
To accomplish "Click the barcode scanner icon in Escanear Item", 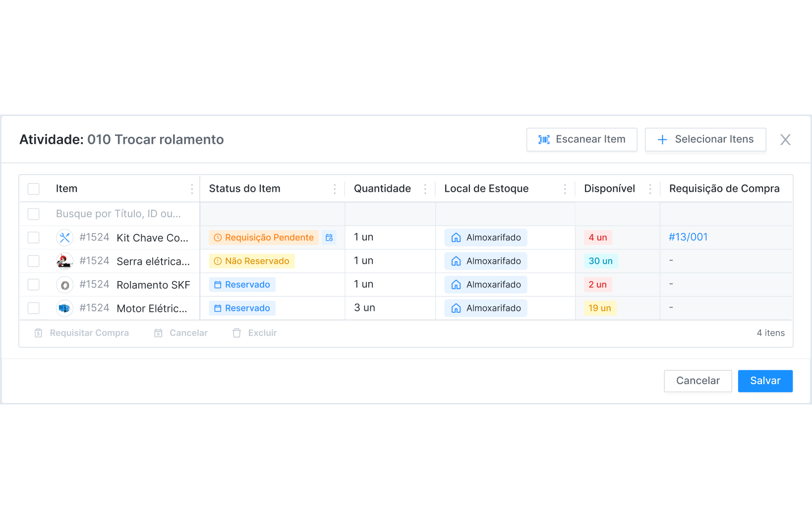I will pos(544,140).
